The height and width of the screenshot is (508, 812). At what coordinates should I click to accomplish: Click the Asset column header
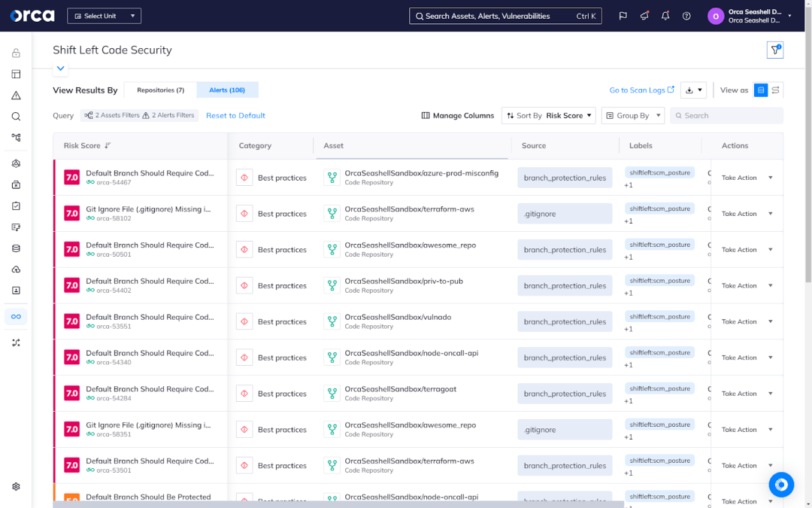[x=334, y=146]
